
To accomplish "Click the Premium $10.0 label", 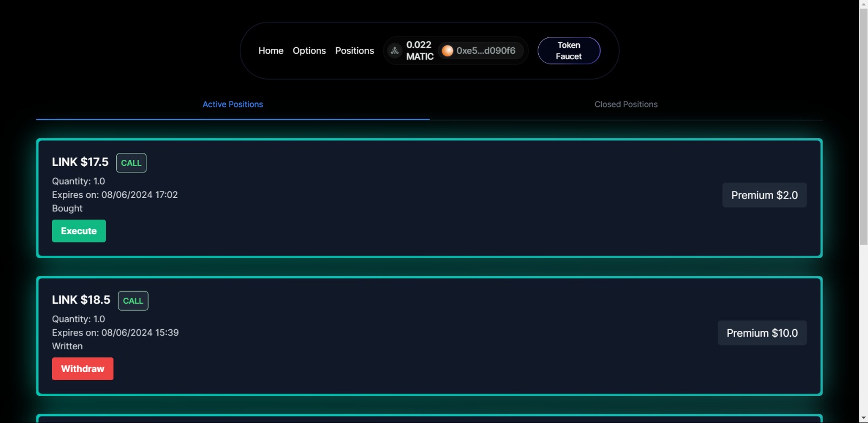I will (x=762, y=333).
